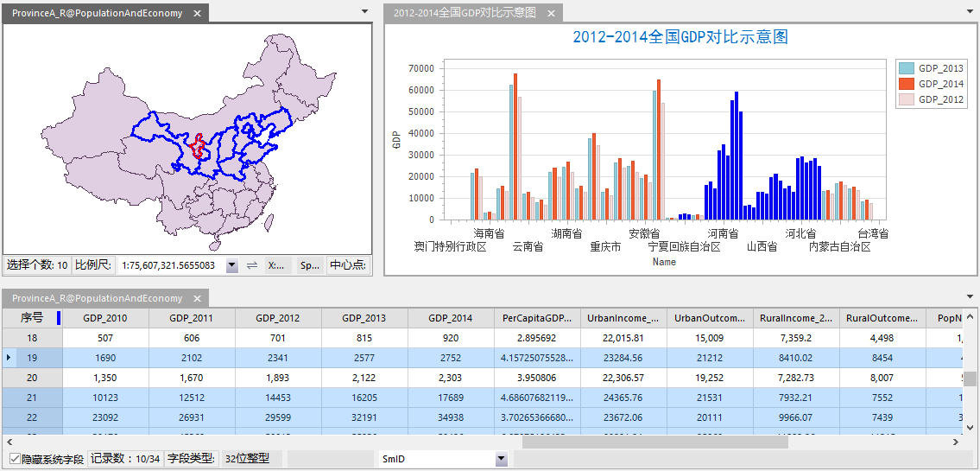Screen dimensions: 980x471
Task: Select the ProvinceA_R map window tab
Action: (97, 14)
